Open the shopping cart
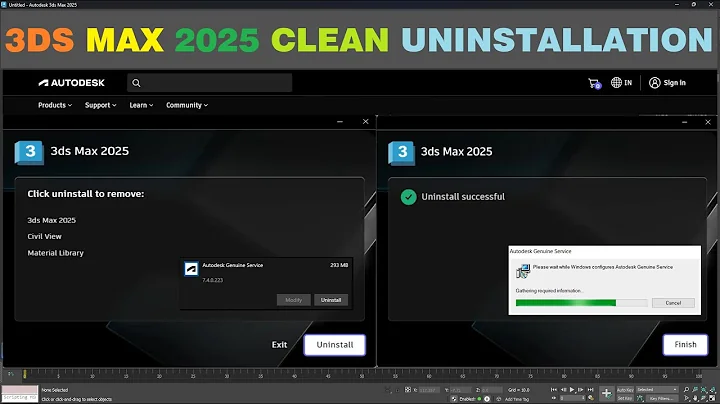The image size is (720, 404). (594, 83)
